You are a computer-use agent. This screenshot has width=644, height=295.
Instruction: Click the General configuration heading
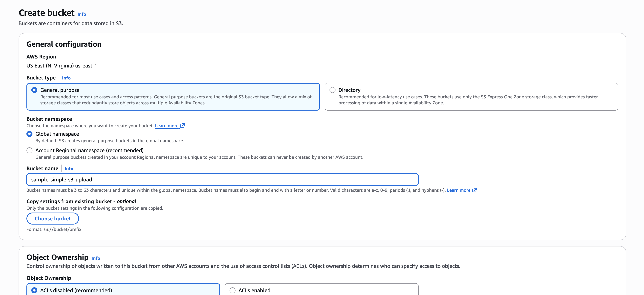[64, 44]
